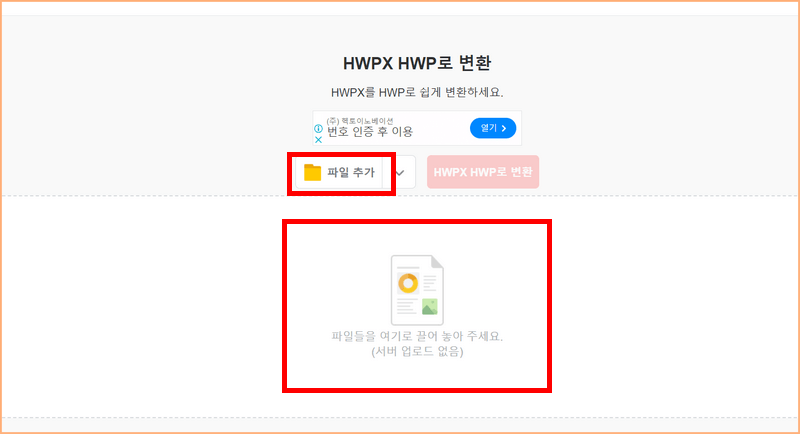This screenshot has width=800, height=434.
Task: Open the ad's 열기 button
Action: (x=493, y=128)
